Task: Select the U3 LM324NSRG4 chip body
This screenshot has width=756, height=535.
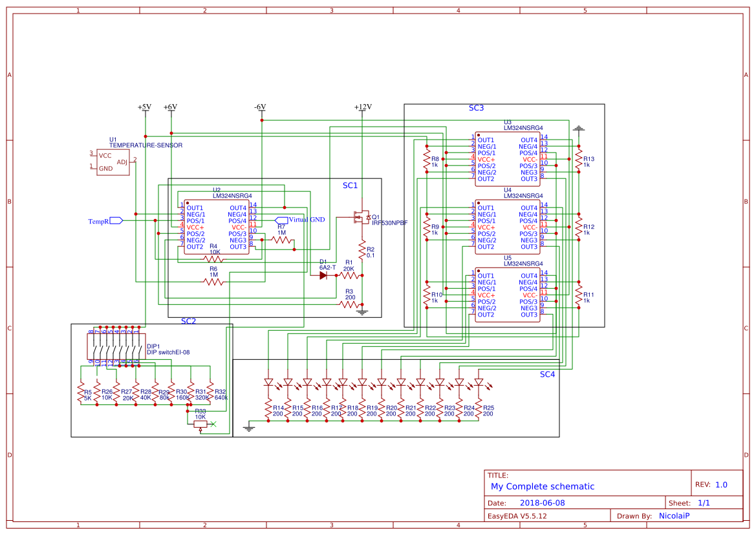Action: click(508, 160)
